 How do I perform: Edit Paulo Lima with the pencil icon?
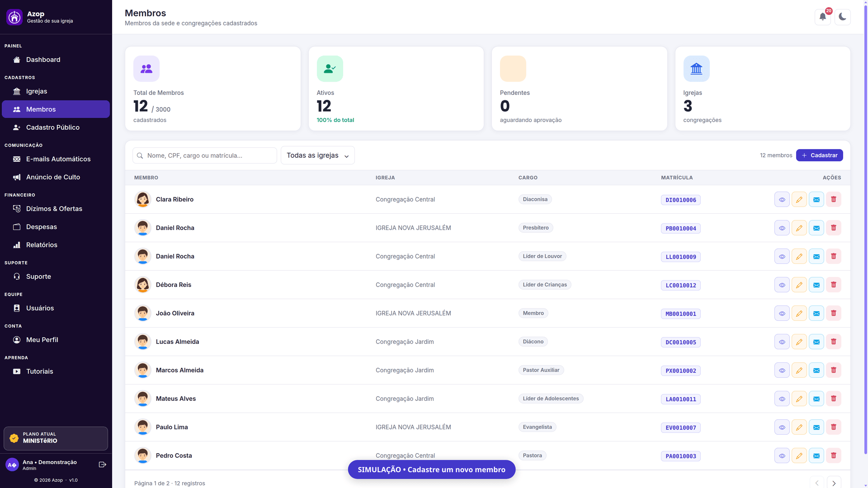coord(799,427)
